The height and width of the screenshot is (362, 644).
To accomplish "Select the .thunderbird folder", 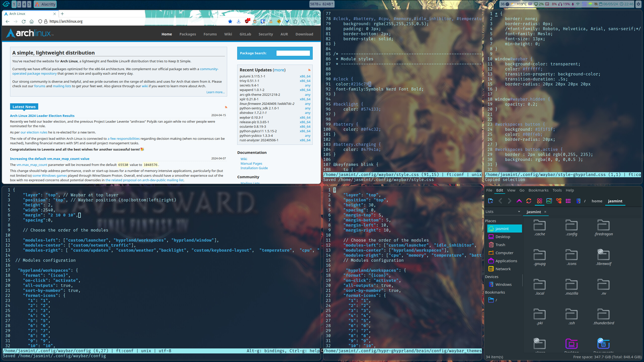I will coord(603,317).
